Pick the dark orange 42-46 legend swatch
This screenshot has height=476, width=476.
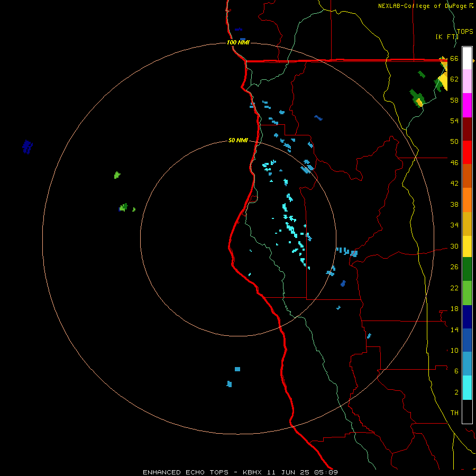467,176
